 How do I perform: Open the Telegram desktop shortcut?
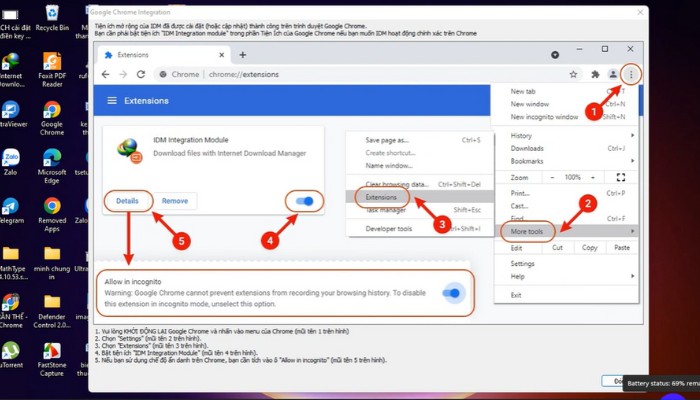coord(10,211)
